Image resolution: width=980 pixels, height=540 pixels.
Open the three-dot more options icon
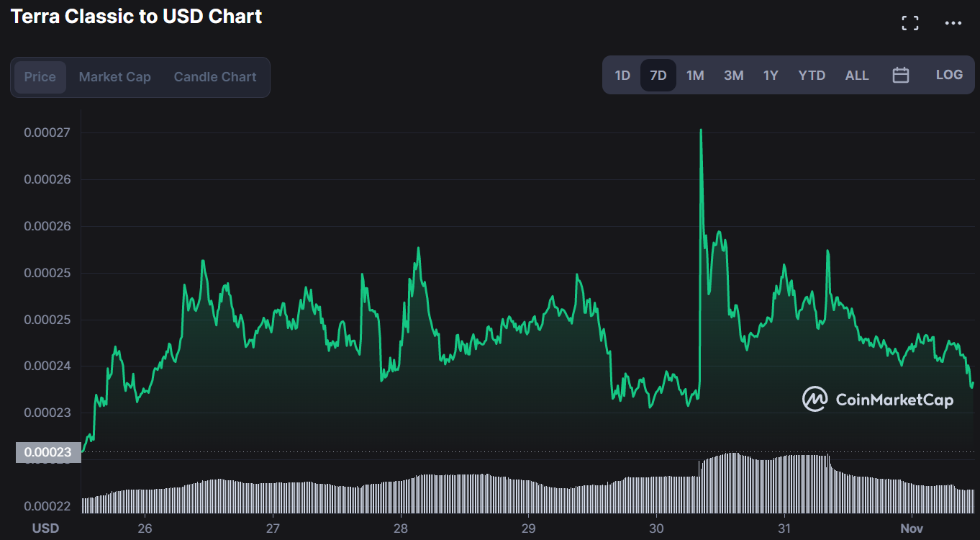click(953, 22)
